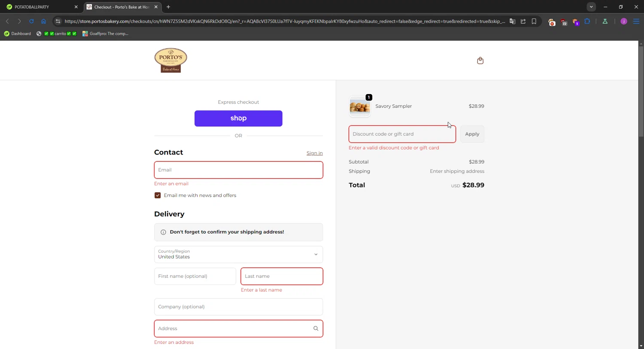This screenshot has height=349, width=644.
Task: Open the purple profile avatar
Action: pyautogui.click(x=624, y=21)
